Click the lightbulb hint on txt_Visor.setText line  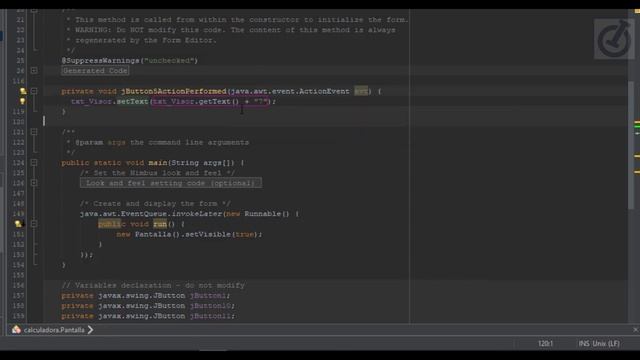[23, 101]
